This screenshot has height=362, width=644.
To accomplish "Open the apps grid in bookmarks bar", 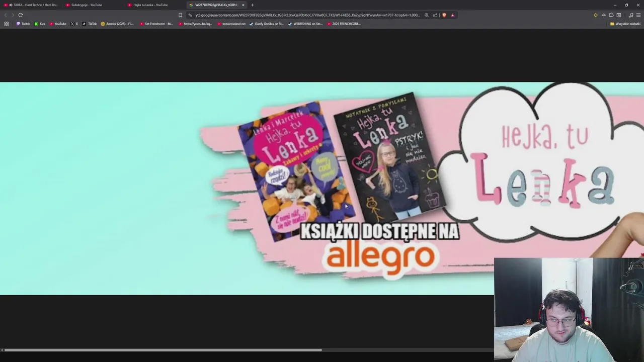I will coord(7,24).
